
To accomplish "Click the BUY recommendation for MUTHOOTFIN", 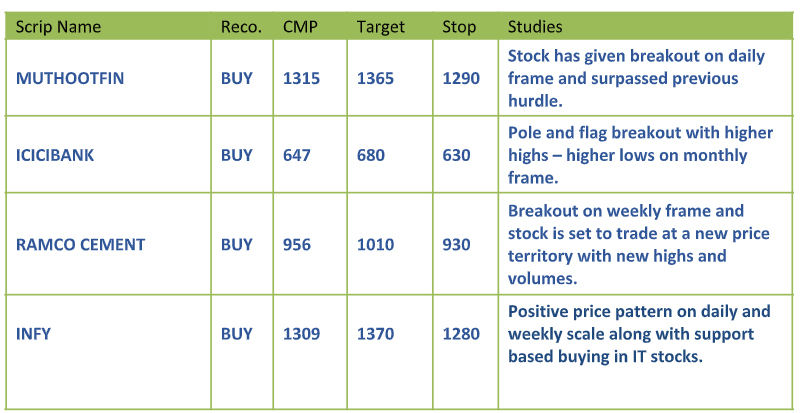I will pyautogui.click(x=237, y=78).
